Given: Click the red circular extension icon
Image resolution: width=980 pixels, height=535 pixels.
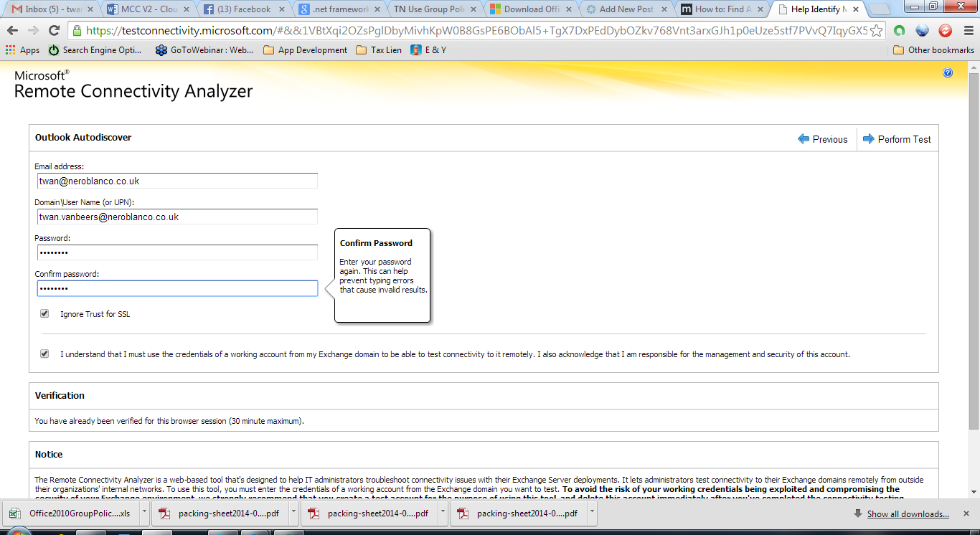Looking at the screenshot, I should (946, 31).
